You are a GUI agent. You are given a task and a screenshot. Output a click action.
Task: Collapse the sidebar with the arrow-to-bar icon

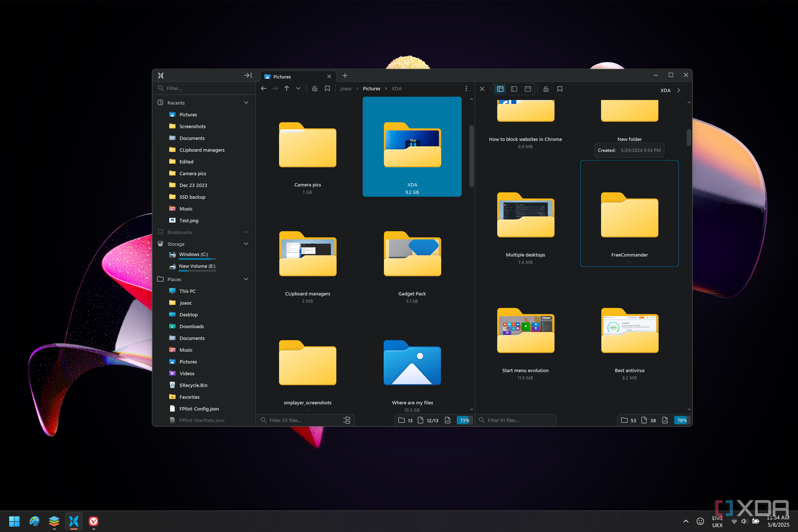(248, 75)
